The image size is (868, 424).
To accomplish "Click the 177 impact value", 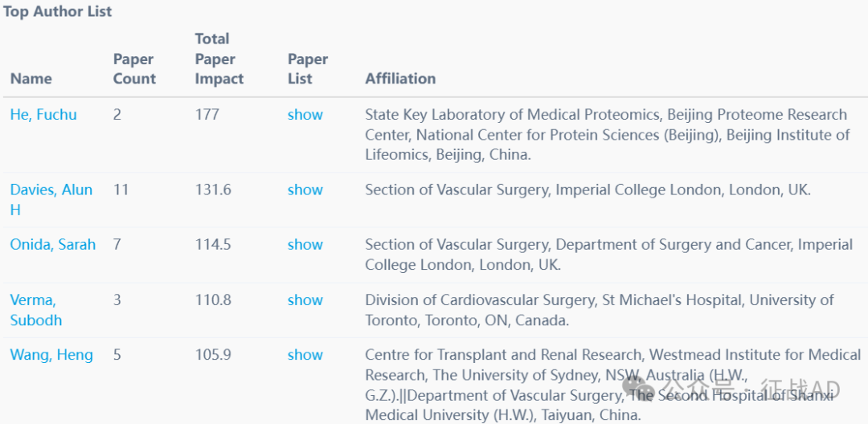I will pos(207,115).
